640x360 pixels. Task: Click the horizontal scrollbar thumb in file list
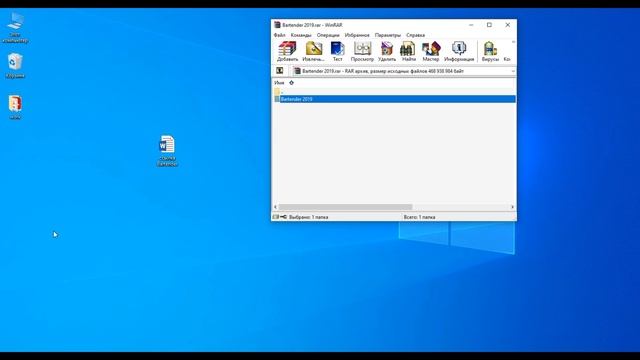click(345, 207)
